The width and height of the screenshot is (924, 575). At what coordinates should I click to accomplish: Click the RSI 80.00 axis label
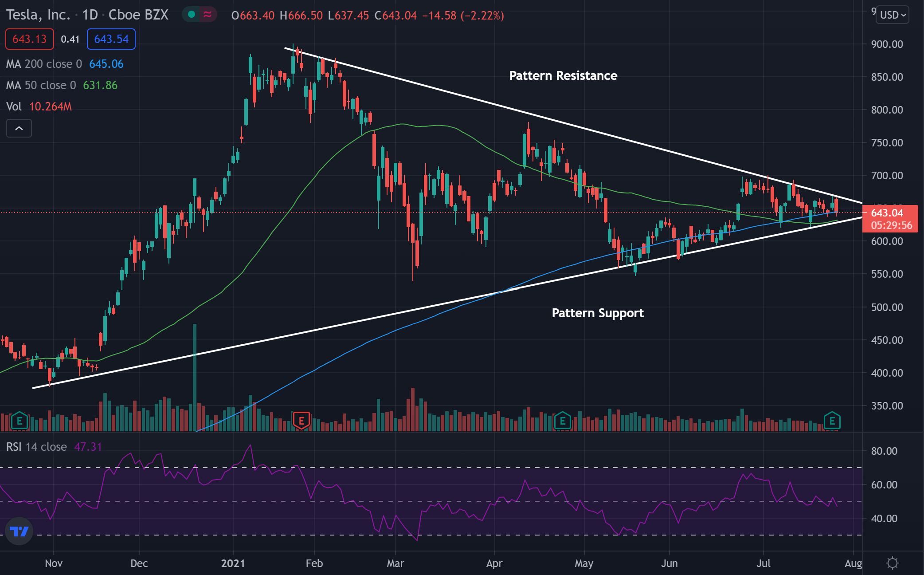[x=884, y=451]
